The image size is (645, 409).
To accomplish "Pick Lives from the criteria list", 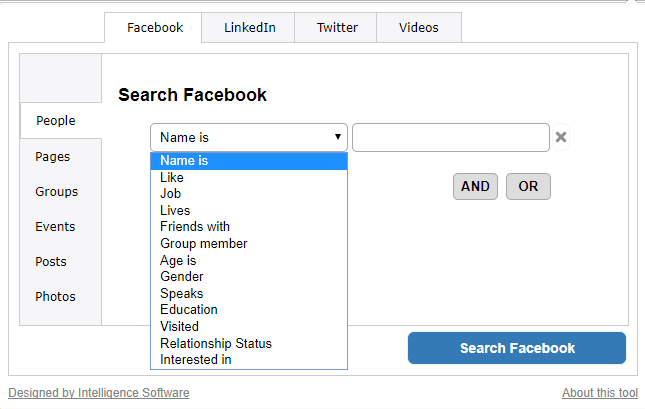I will [x=249, y=210].
